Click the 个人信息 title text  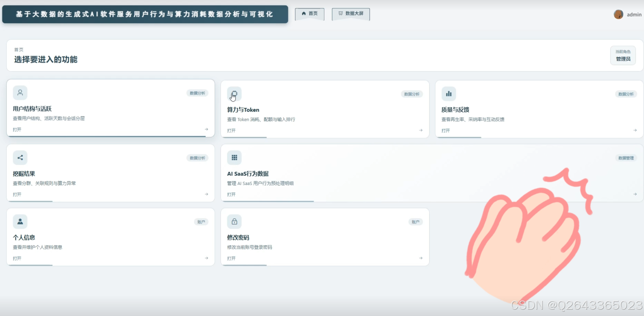tap(24, 237)
